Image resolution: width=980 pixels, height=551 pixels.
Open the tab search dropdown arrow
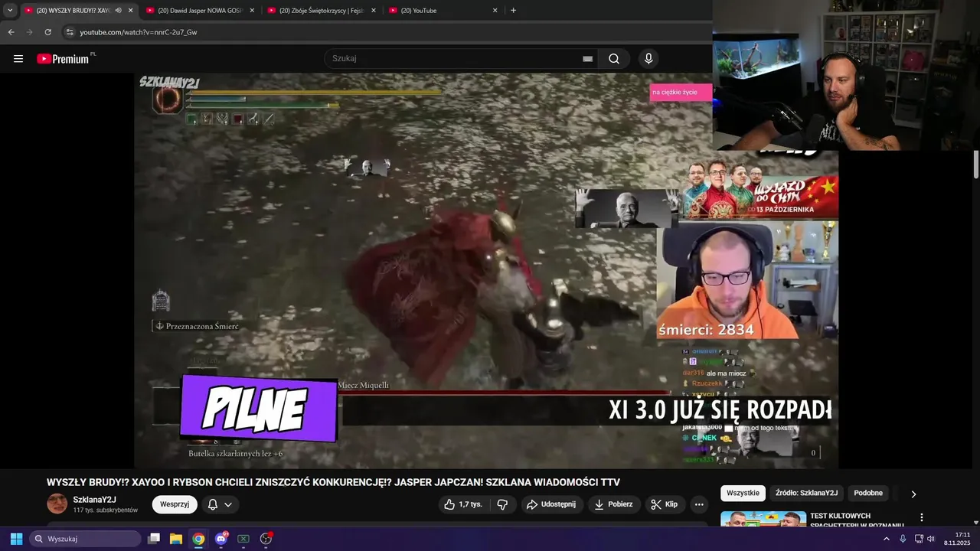(10, 10)
